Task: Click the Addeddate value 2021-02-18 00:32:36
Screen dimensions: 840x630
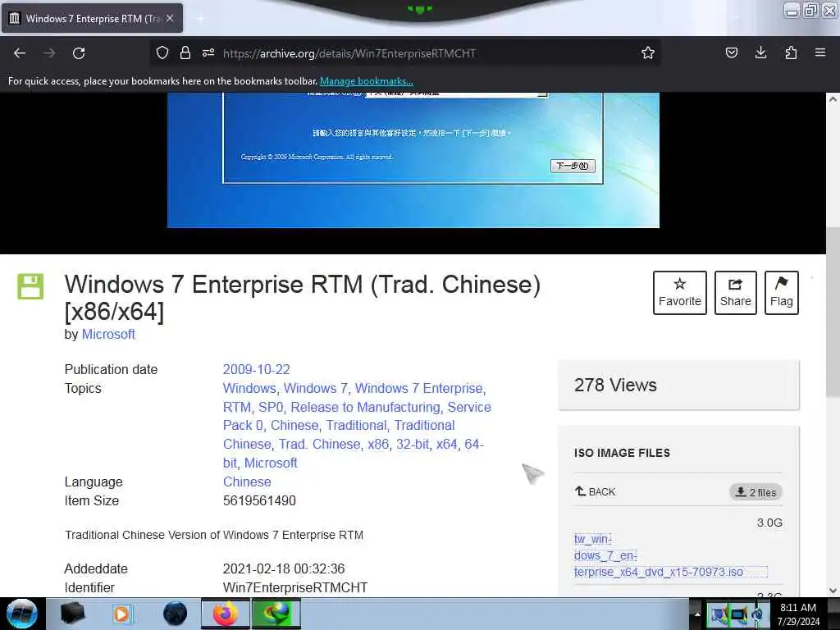Action: (284, 569)
